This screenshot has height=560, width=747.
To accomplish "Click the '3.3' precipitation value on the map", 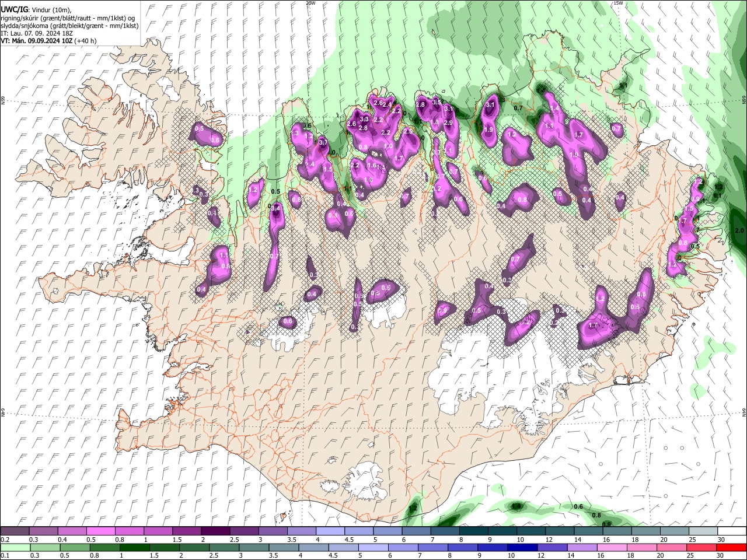I will point(364,119).
